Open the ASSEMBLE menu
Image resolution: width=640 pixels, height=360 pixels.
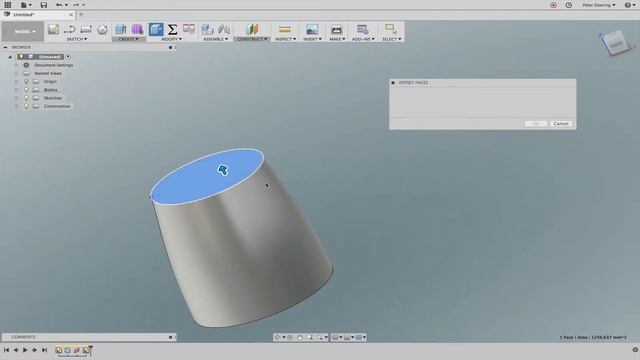click(216, 39)
